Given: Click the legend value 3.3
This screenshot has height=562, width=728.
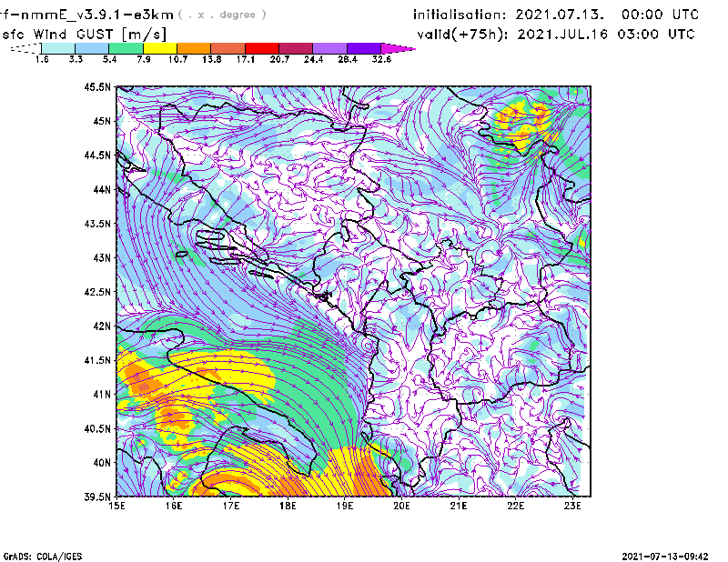Looking at the screenshot, I should click(76, 59).
